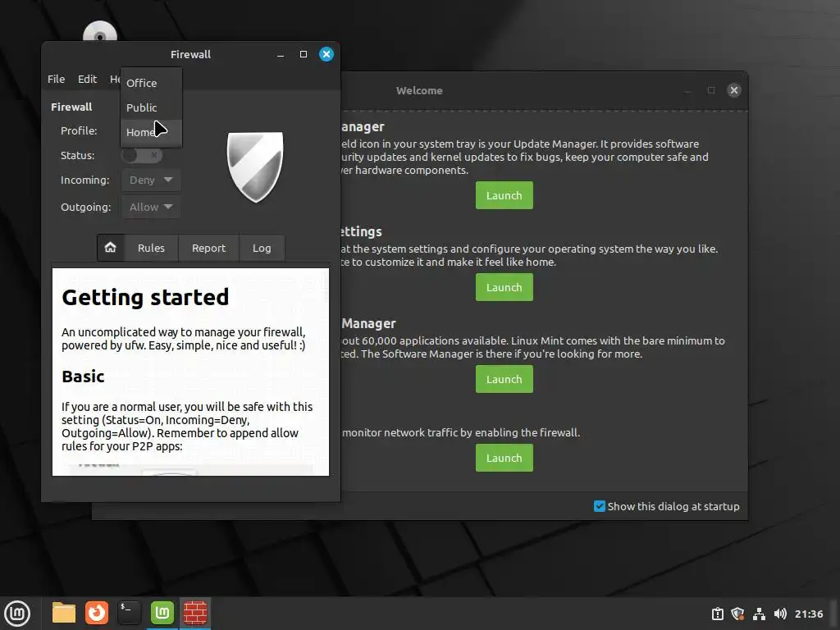Click the Firewall brick-wall taskbar icon
This screenshot has width=840, height=630.
(x=195, y=613)
